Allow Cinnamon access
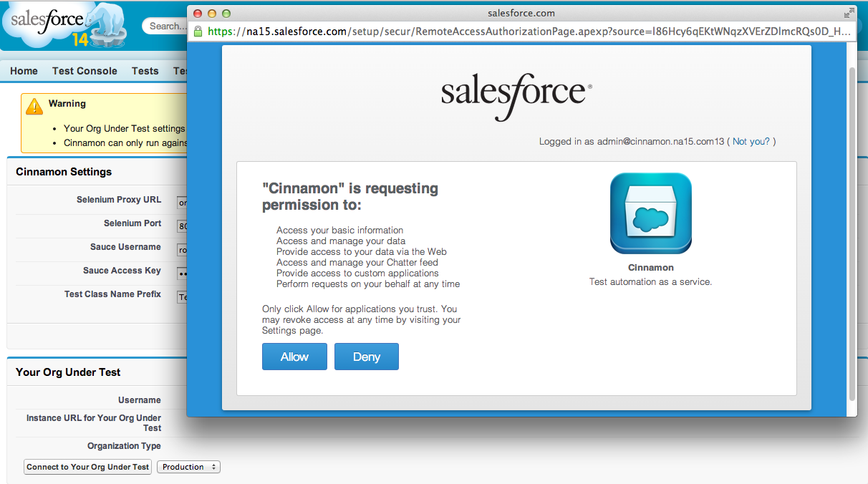 coord(294,357)
